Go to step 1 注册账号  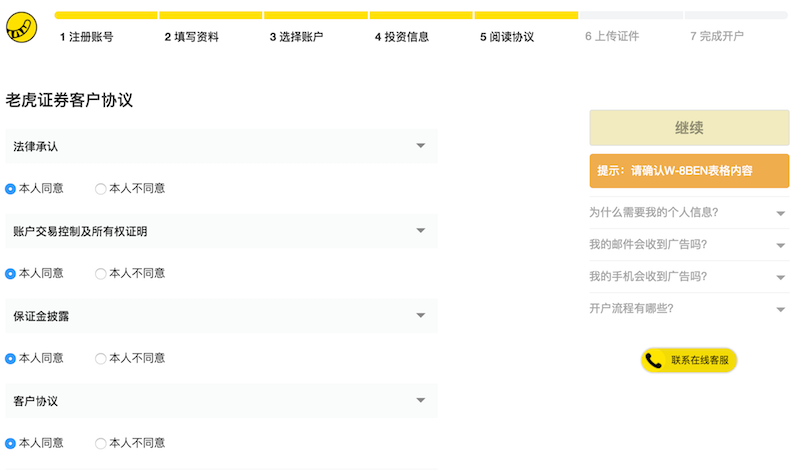(87, 37)
